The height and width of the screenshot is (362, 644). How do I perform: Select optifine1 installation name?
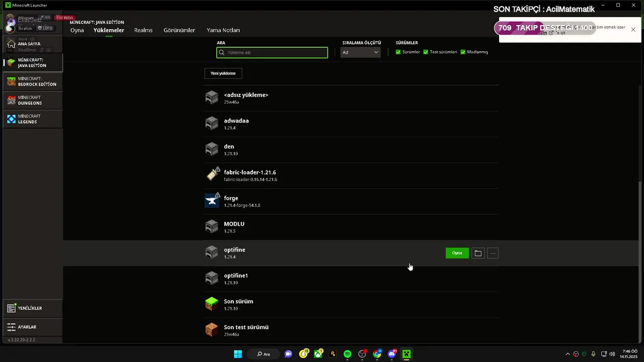click(236, 276)
